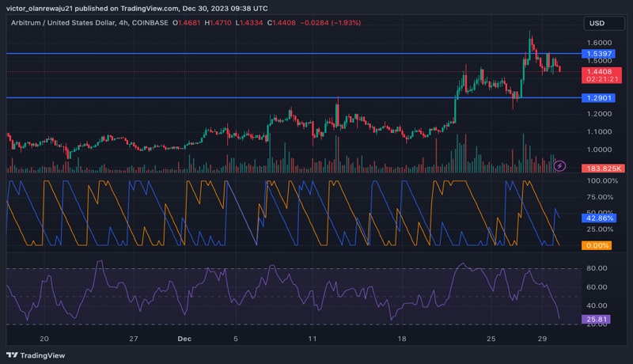
Task: Click the date label 27 on time axis
Action: tap(133, 339)
